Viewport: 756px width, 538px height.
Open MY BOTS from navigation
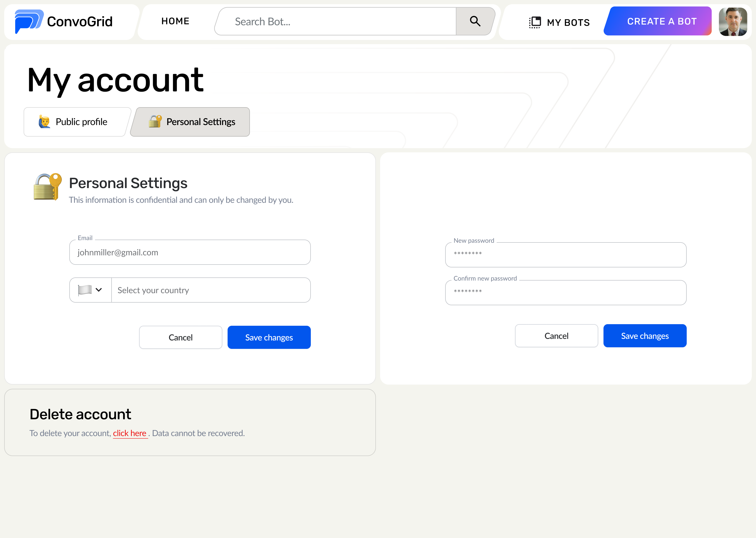click(x=568, y=23)
